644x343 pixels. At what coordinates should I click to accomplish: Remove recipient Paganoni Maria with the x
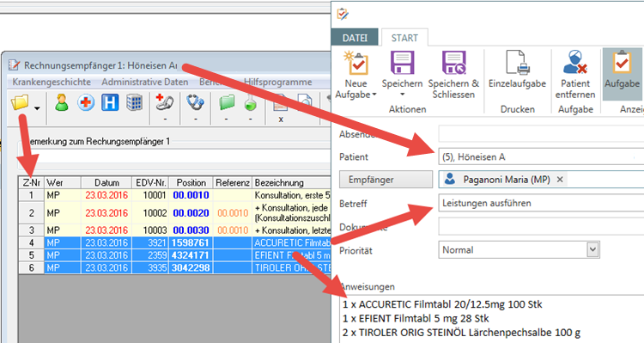559,180
